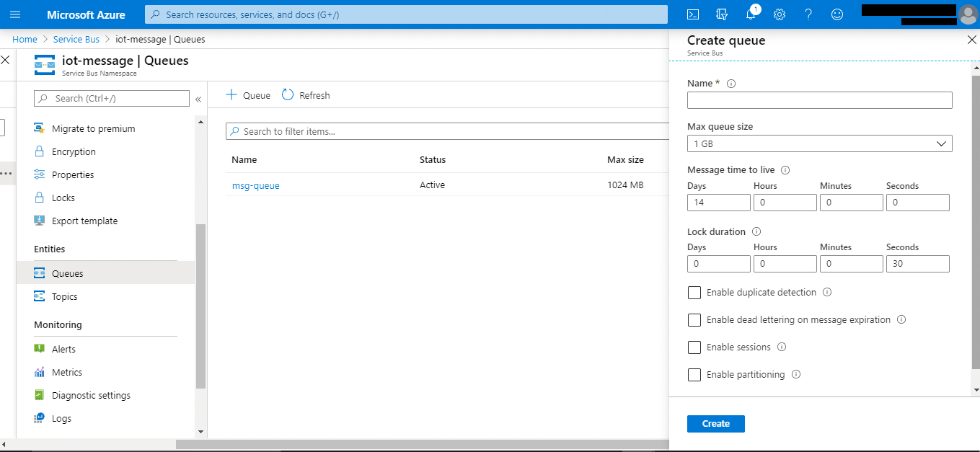Enable duplicate detection checkbox

[694, 293]
